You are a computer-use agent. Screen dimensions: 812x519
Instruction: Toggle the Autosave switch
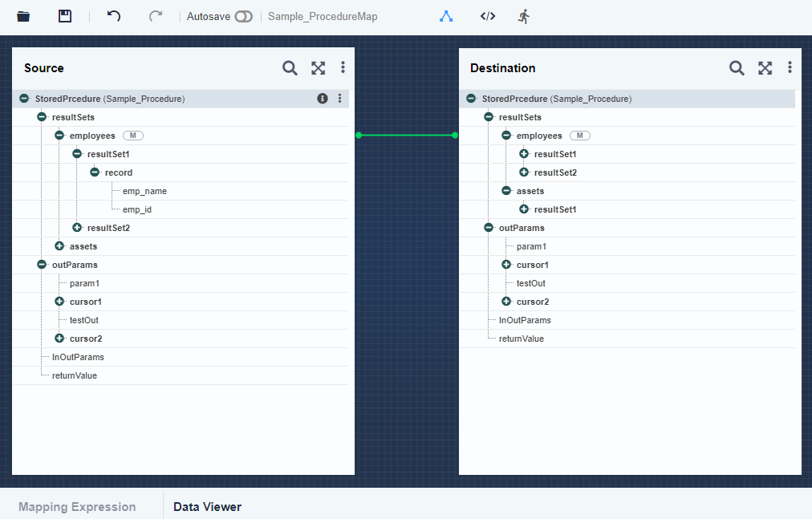tap(243, 16)
